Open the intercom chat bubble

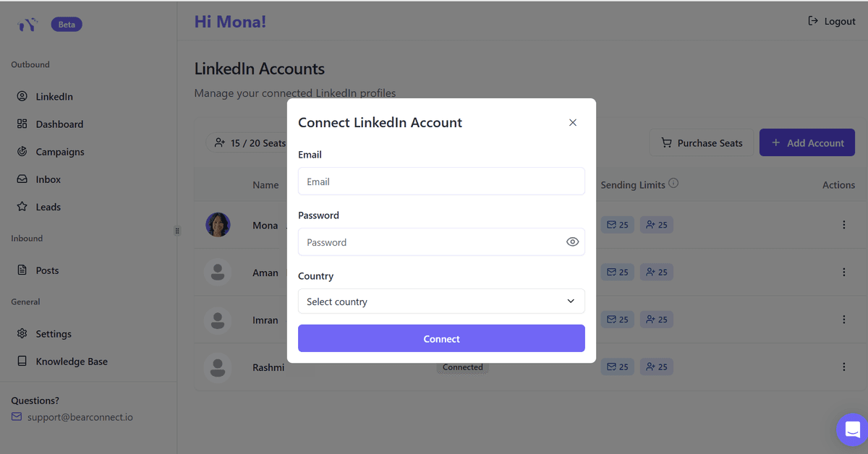(851, 430)
